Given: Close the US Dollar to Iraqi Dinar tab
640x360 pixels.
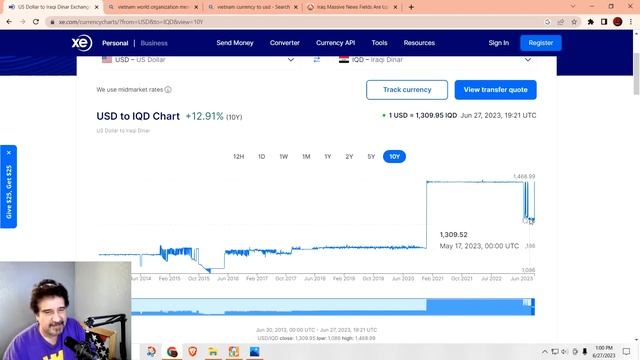Looking at the screenshot, I should (97, 7).
